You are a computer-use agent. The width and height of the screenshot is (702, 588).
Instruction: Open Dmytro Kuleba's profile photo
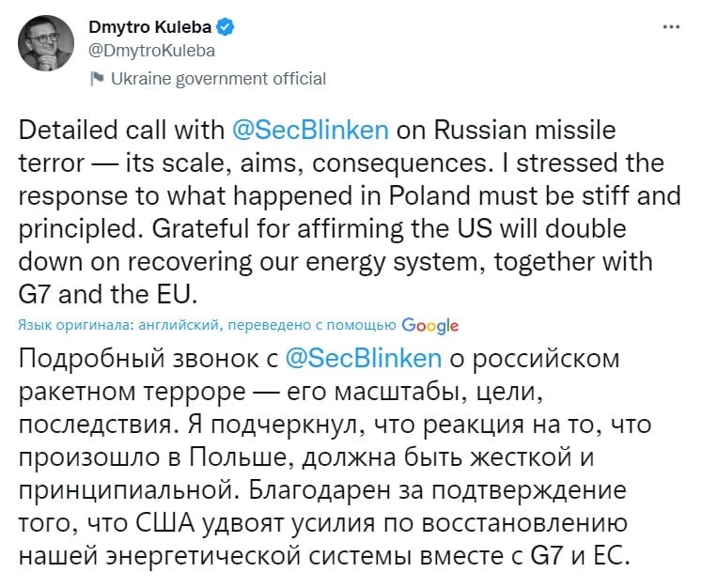click(x=46, y=43)
